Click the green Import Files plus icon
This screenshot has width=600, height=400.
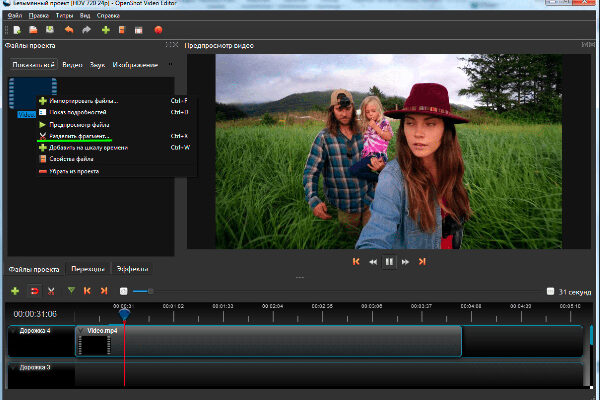[106, 30]
